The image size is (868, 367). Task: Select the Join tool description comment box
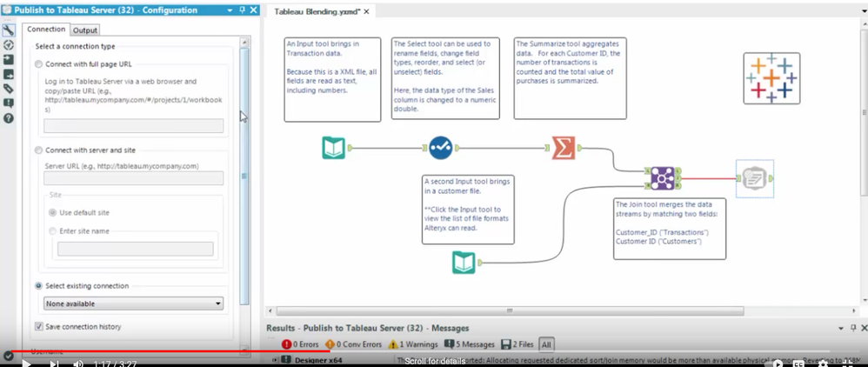(x=670, y=229)
